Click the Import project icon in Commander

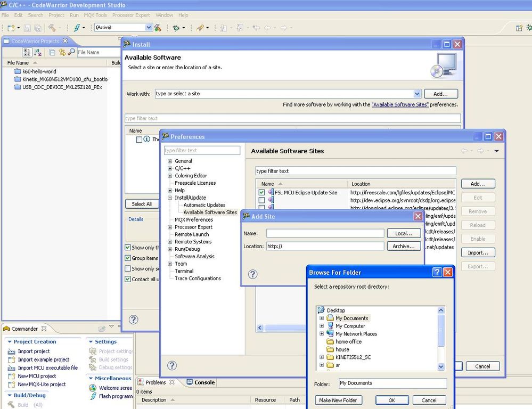(12, 351)
